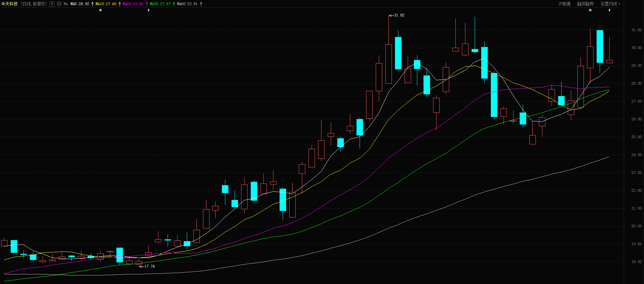
Task: Click 18.00 on the price axis
Action: (x=636, y=262)
